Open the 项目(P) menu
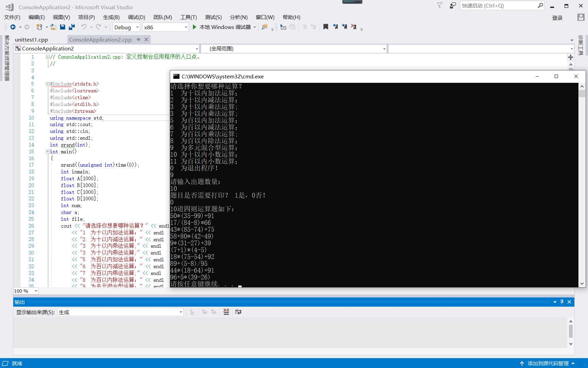This screenshot has width=588, height=368. click(x=86, y=17)
